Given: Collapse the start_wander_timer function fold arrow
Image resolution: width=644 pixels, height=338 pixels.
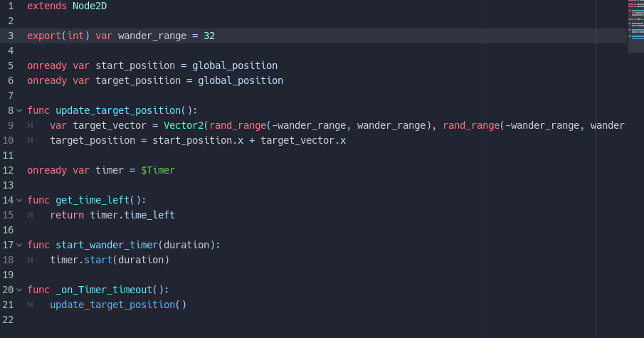Looking at the screenshot, I should (x=19, y=245).
